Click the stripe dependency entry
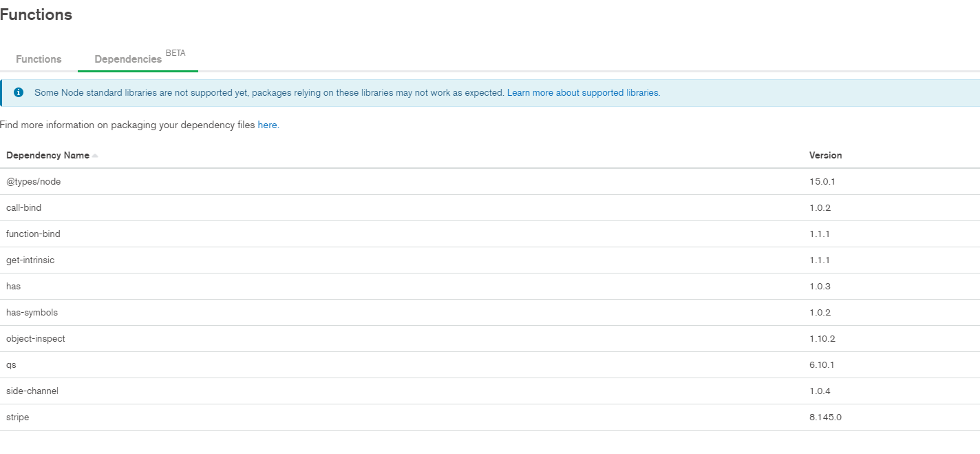Image resolution: width=980 pixels, height=454 pixels. click(x=18, y=417)
